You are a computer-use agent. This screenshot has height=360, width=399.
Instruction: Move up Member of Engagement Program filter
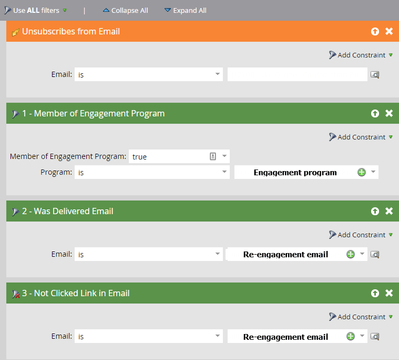coord(375,113)
